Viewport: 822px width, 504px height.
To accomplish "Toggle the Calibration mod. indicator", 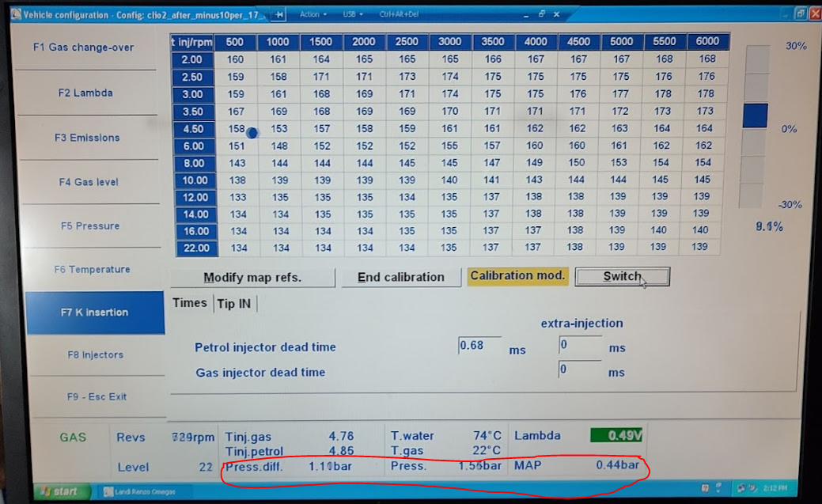I will (x=517, y=276).
